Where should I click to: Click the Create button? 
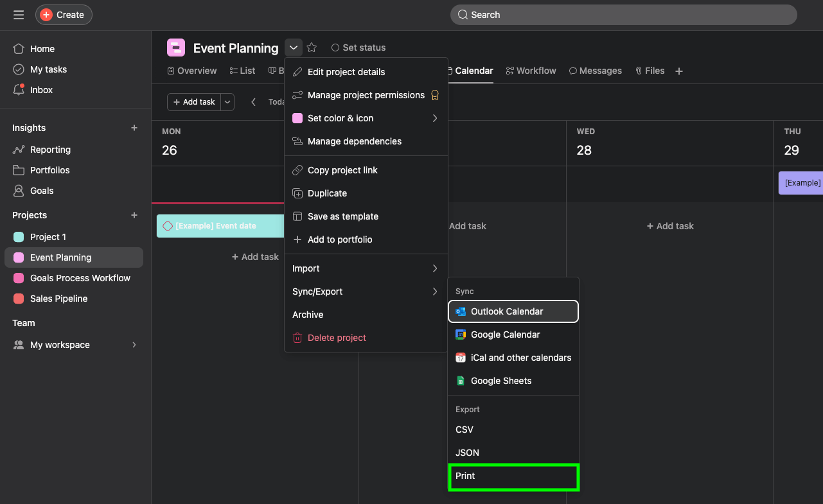(63, 14)
